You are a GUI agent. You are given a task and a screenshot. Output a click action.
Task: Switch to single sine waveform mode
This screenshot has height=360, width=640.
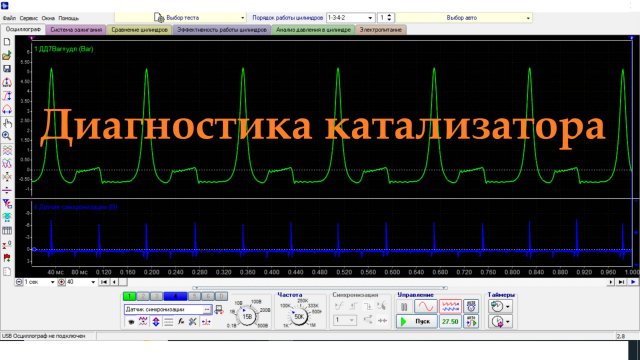point(426,306)
